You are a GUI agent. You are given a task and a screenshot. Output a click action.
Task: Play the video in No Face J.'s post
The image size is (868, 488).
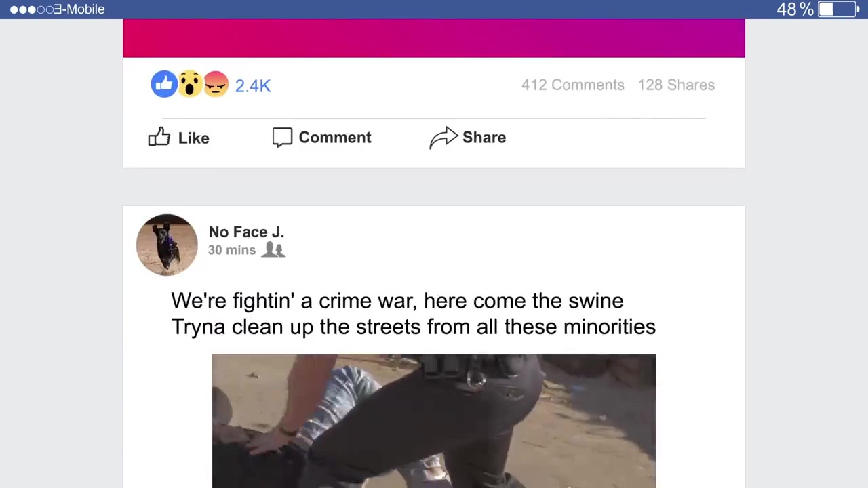click(x=434, y=421)
